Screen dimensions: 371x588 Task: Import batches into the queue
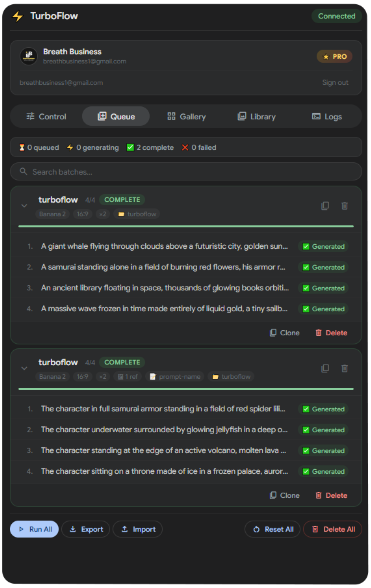click(138, 529)
